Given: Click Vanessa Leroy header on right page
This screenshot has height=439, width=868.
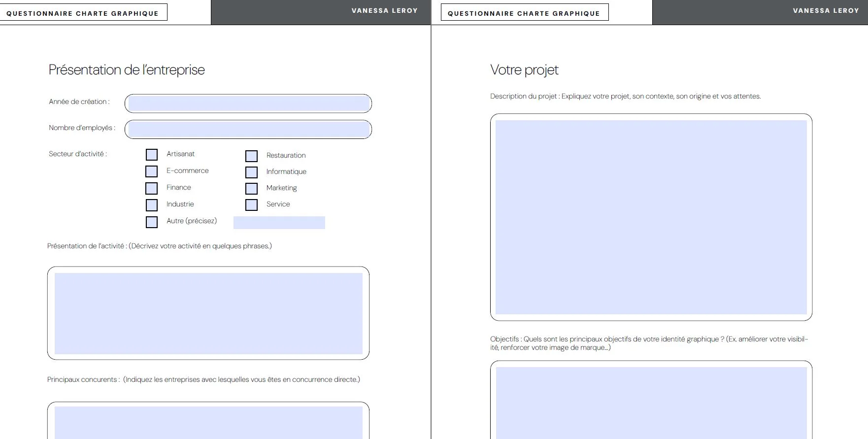Looking at the screenshot, I should tap(826, 10).
